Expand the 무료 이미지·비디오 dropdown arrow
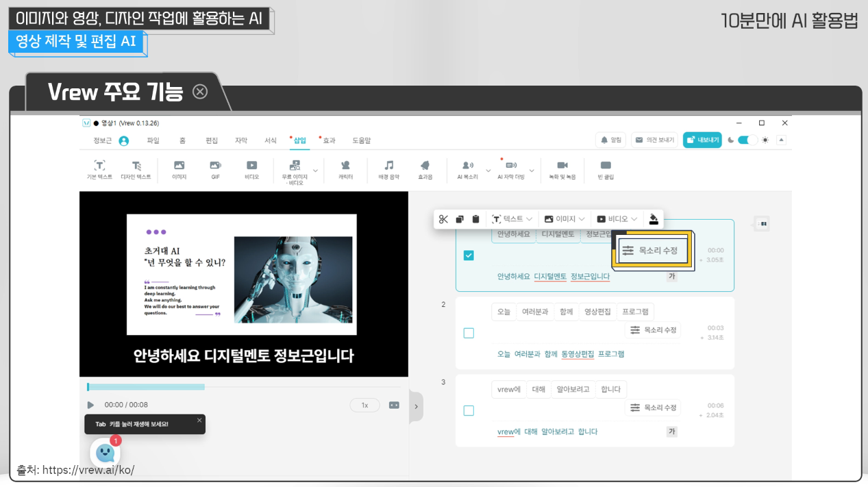868x487 pixels. tap(316, 170)
